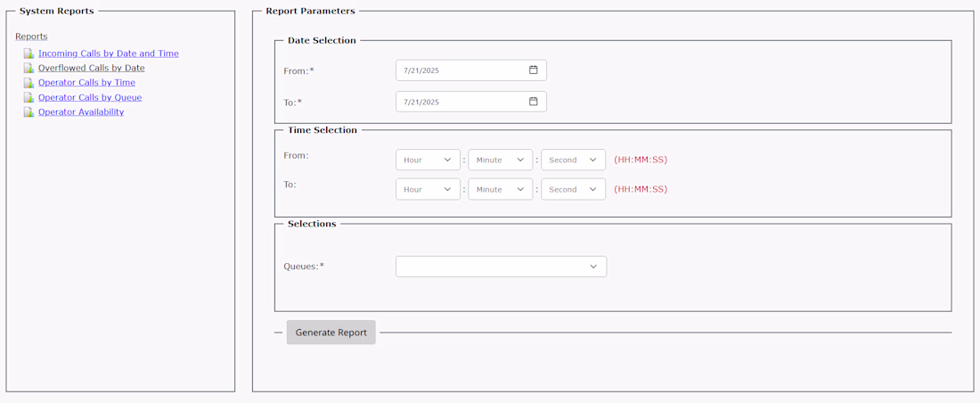
Task: Click the Reports heading link
Action: [31, 37]
